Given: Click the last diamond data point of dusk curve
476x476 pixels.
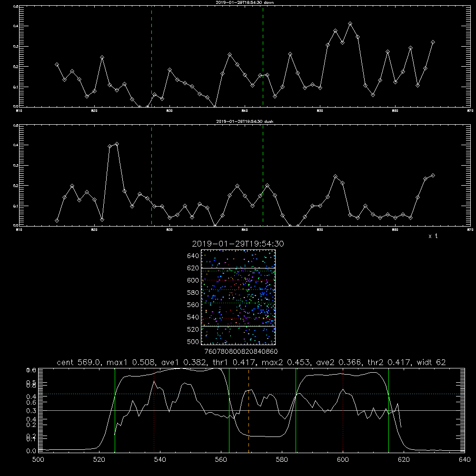Looking at the screenshot, I should pyautogui.click(x=433, y=176).
